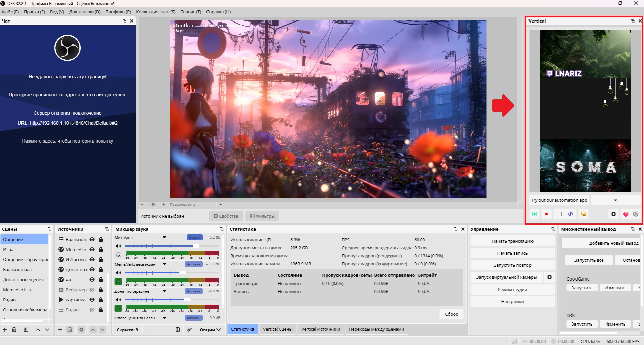644x345 pixels.
Task: Start vertical streaming with the green broadcast icon
Action: 534,214
